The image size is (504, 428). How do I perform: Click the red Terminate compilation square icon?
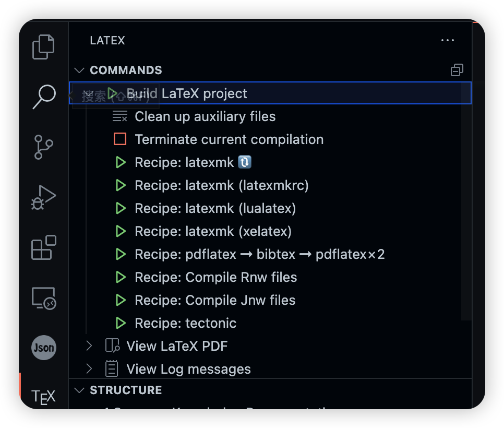(119, 139)
